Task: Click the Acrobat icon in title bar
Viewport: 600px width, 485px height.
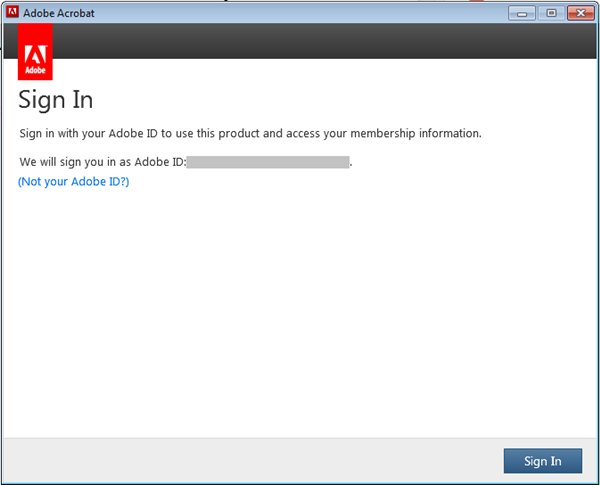Action: tap(12, 13)
